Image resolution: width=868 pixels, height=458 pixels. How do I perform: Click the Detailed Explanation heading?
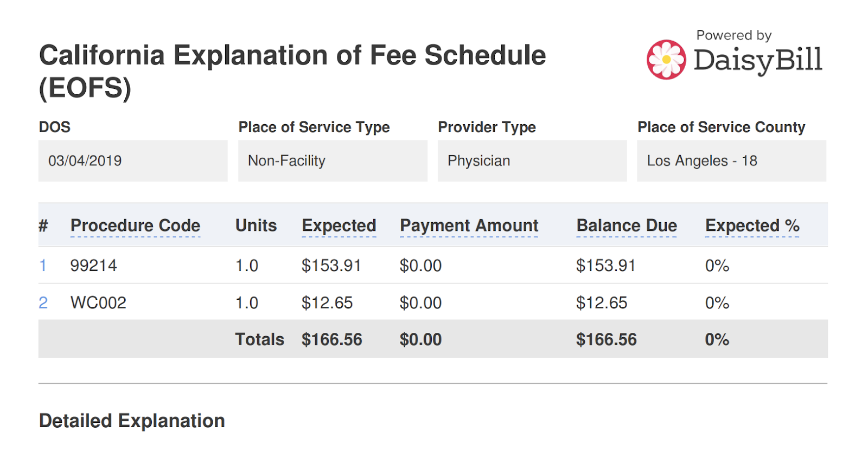[132, 421]
